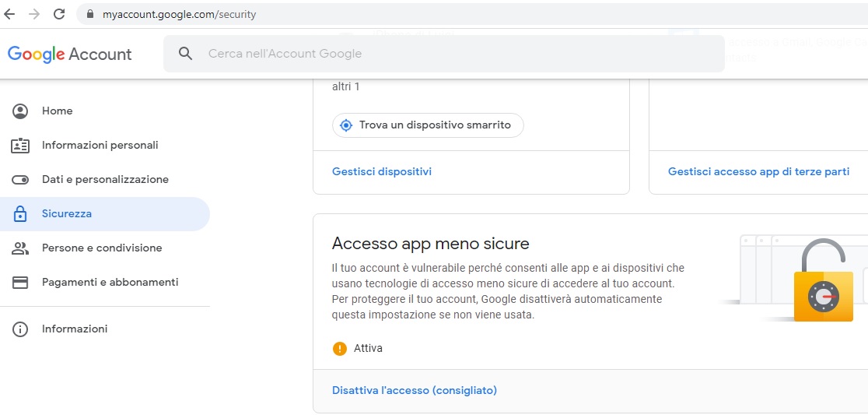Open the Gestisci dispositivi link
Image resolution: width=868 pixels, height=415 pixels.
coord(382,172)
